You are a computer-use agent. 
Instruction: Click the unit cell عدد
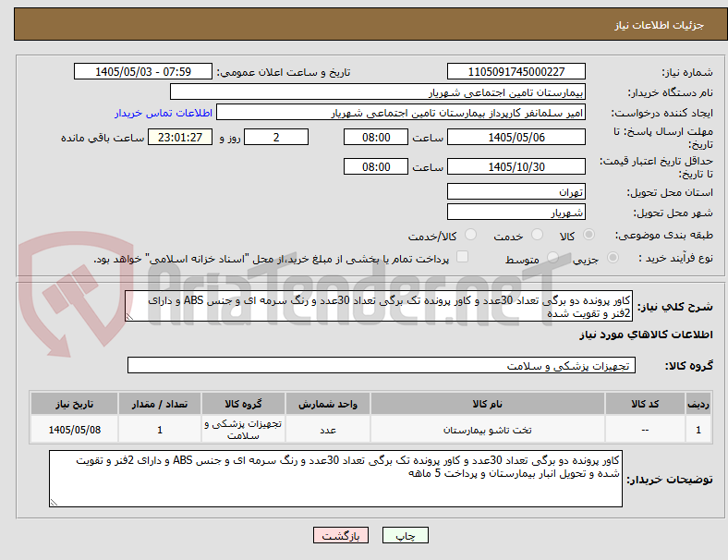(x=328, y=430)
